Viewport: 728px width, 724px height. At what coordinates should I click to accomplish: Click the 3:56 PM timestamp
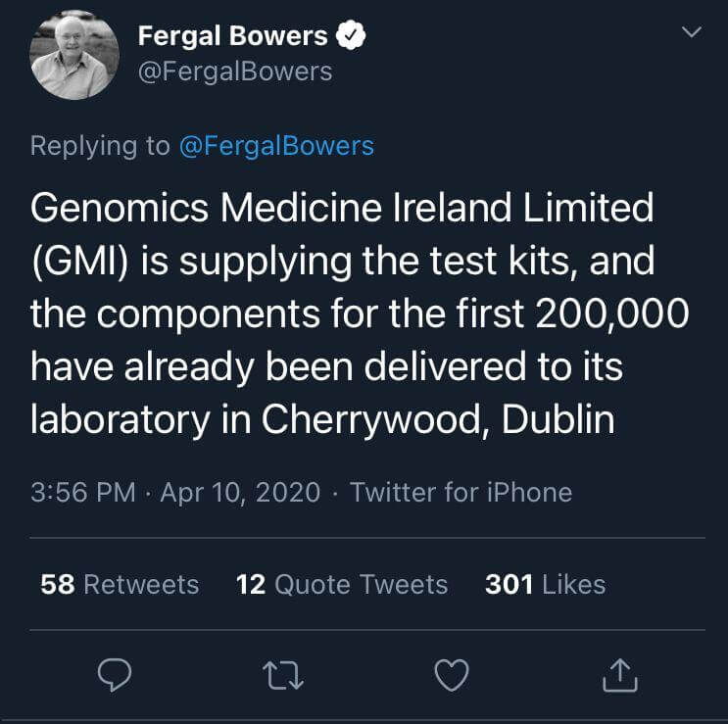click(83, 492)
